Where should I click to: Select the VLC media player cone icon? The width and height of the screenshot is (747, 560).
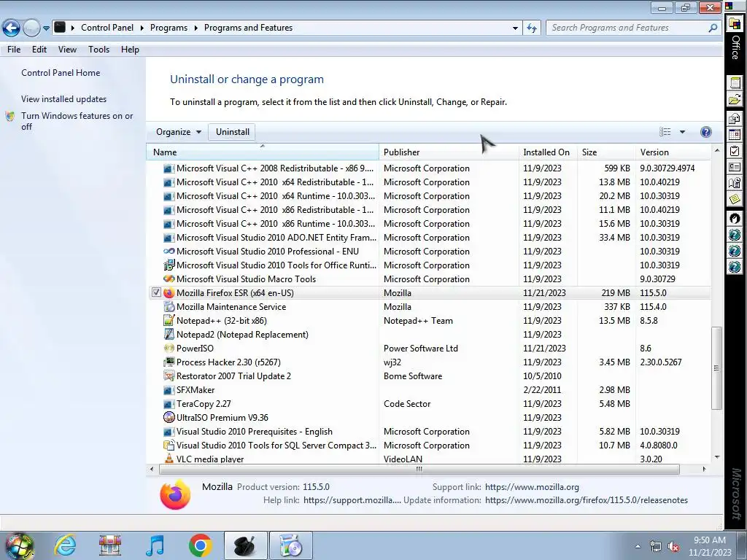[x=169, y=459]
